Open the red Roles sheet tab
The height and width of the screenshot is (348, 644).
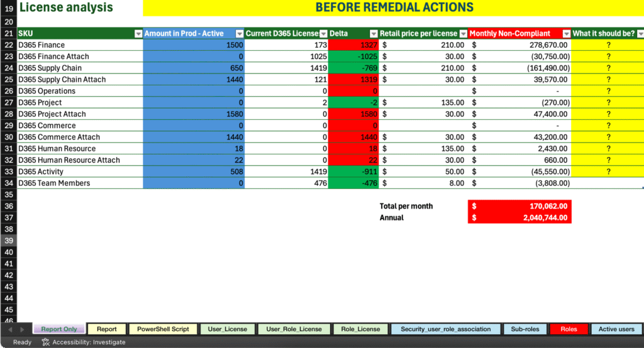(x=569, y=329)
